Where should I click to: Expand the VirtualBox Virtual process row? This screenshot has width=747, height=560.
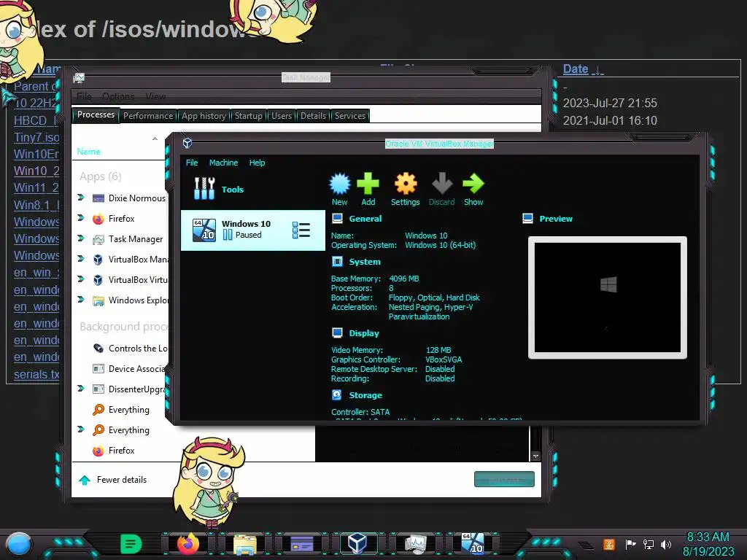(80, 279)
